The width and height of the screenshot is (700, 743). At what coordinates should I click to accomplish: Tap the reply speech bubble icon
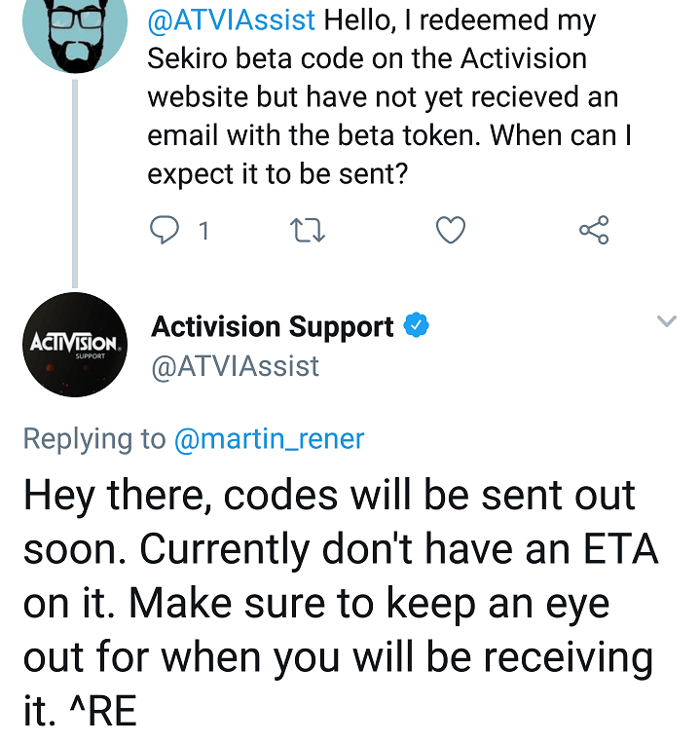(165, 230)
